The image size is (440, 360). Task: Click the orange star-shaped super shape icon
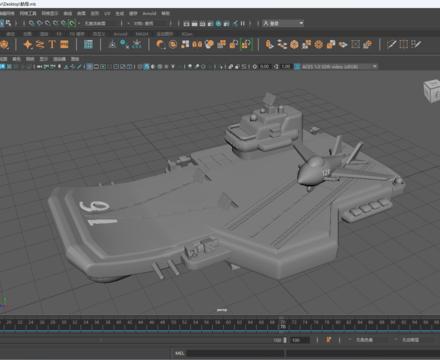pyautogui.click(x=28, y=44)
